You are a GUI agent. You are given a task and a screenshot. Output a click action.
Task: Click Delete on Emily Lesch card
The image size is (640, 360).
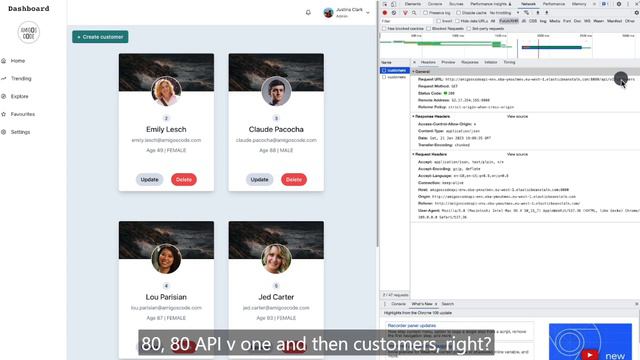[x=184, y=180]
